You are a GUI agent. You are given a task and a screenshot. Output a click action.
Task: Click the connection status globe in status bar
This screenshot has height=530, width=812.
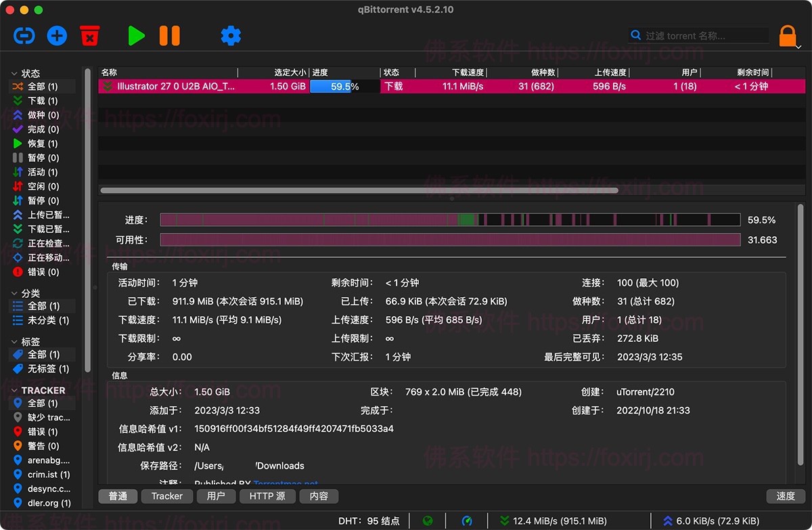tap(428, 521)
